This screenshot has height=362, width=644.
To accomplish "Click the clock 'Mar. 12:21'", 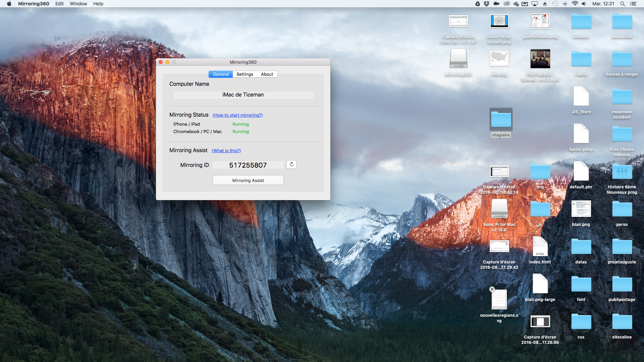I will click(x=603, y=4).
